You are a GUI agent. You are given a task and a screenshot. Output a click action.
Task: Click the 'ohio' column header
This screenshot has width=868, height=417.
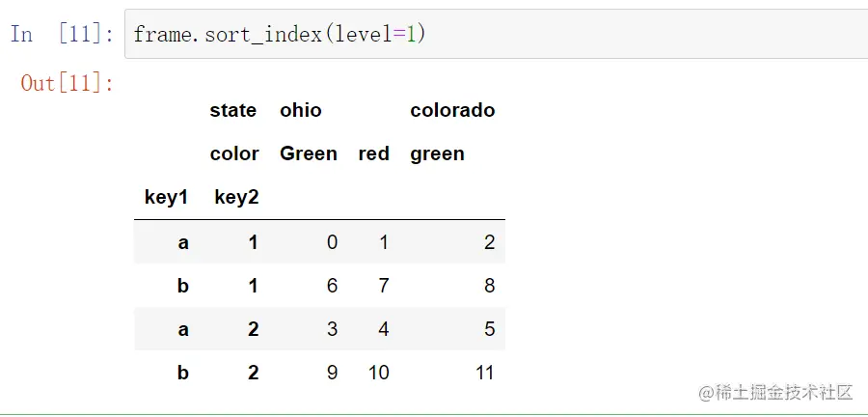tap(301, 110)
